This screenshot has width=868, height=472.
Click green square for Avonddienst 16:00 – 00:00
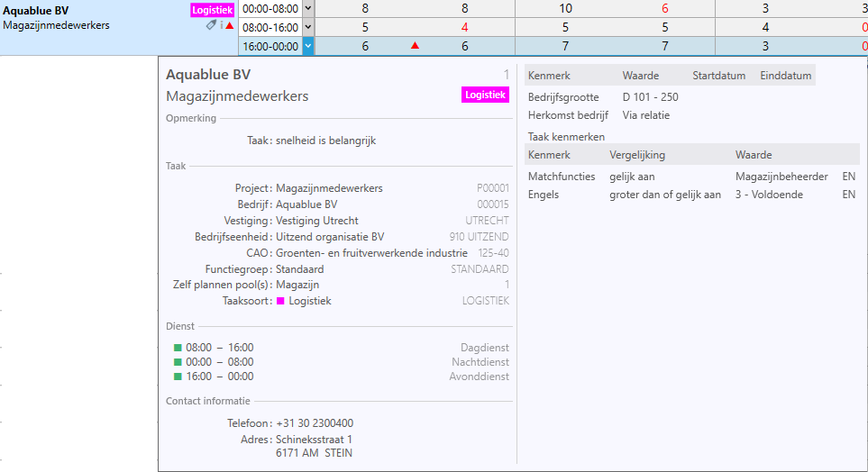point(178,377)
